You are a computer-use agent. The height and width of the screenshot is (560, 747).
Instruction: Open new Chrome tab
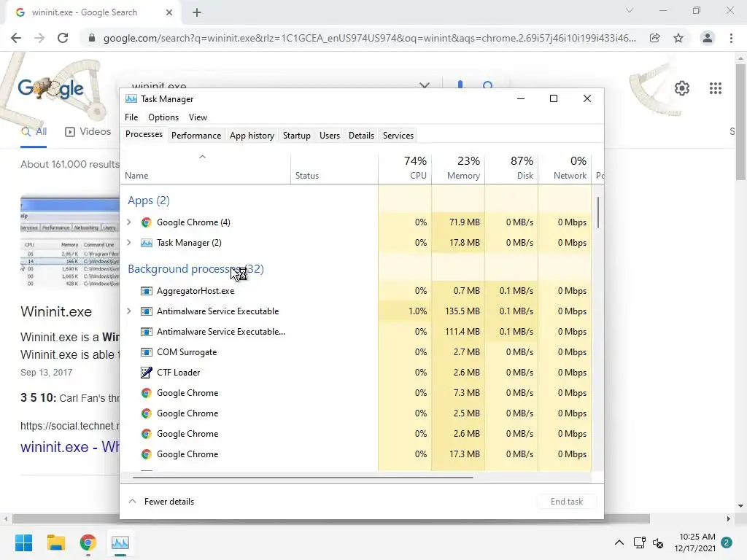(197, 13)
